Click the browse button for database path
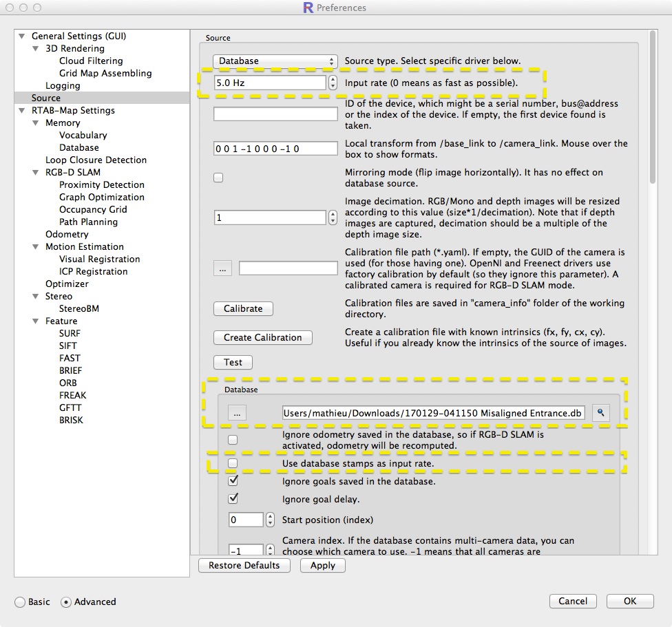672x627 pixels. click(x=236, y=413)
